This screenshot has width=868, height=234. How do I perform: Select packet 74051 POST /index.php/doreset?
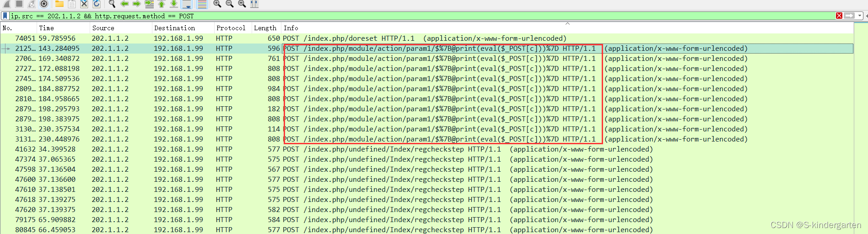point(426,38)
